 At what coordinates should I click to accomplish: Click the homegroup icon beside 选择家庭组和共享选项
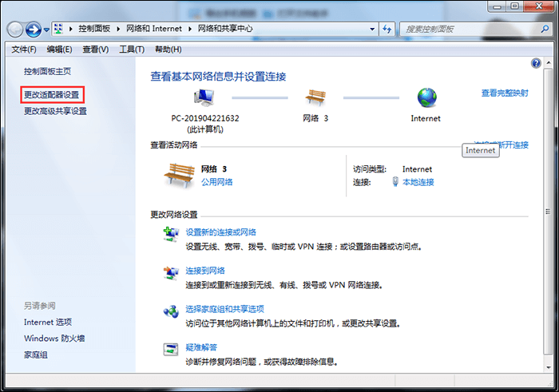tap(171, 312)
